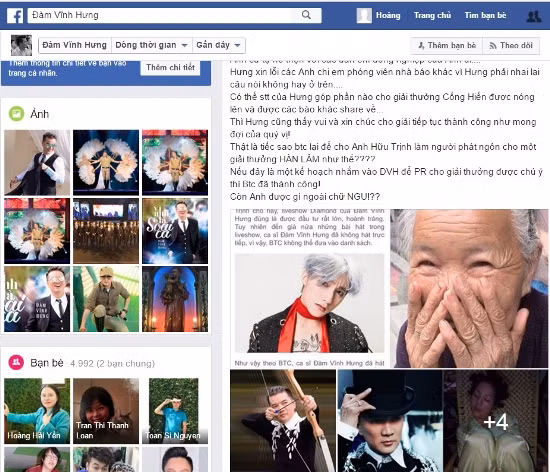This screenshot has width=550, height=472.
Task: Open the +4 more photos thumbnail
Action: pyautogui.click(x=496, y=421)
